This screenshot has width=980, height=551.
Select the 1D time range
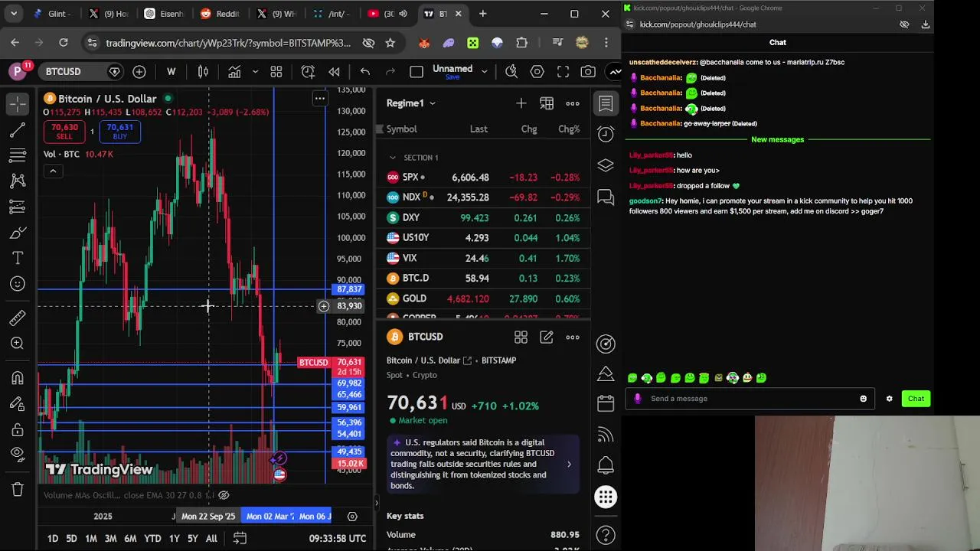(x=53, y=539)
